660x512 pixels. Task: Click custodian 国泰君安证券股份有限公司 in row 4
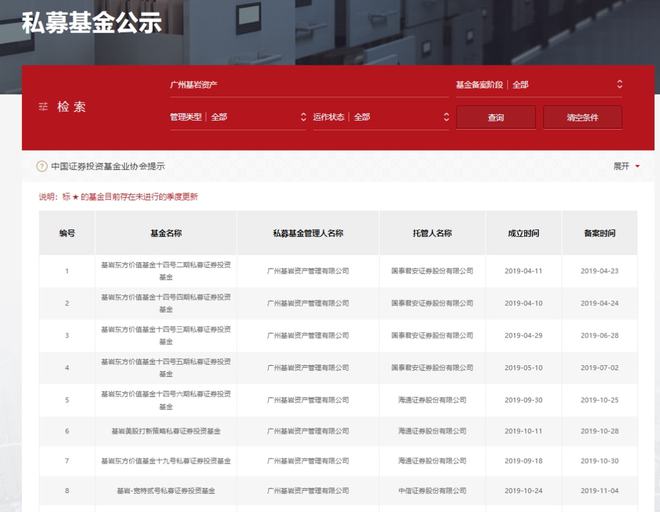coord(432,368)
